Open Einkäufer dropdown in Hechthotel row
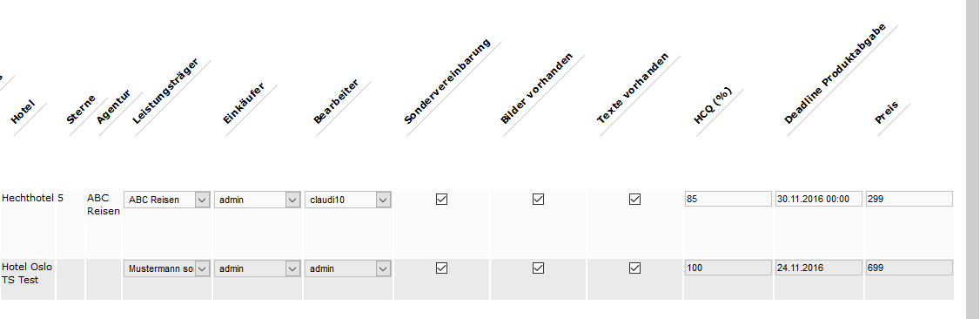 pos(258,200)
